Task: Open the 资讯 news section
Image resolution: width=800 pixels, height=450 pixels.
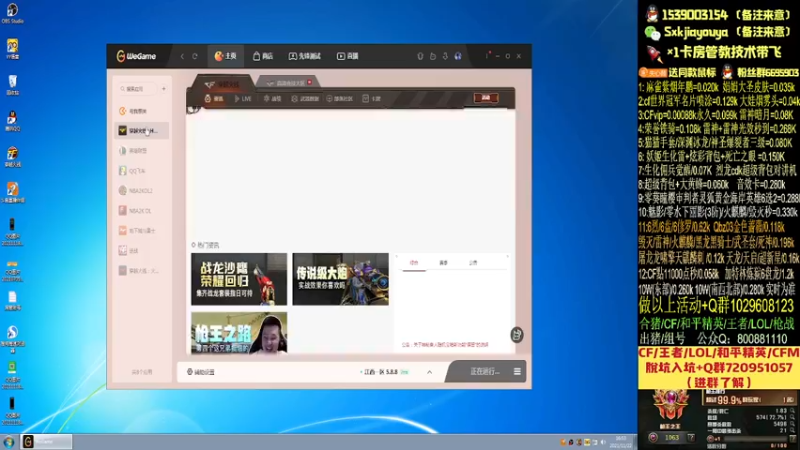Action: coord(214,98)
